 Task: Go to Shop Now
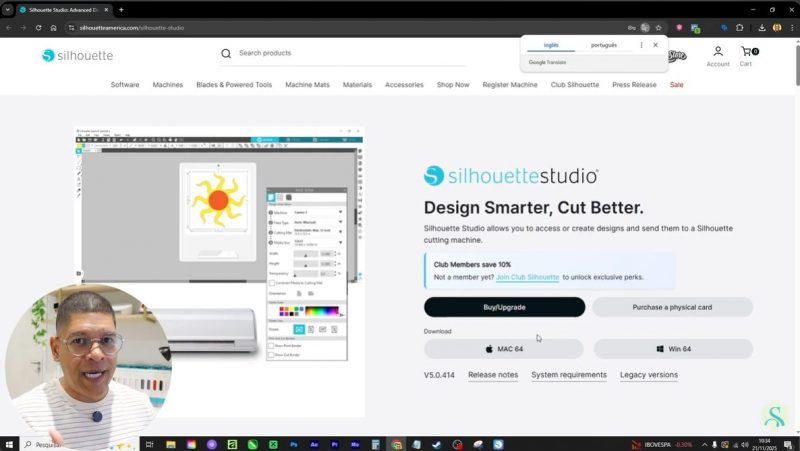453,85
